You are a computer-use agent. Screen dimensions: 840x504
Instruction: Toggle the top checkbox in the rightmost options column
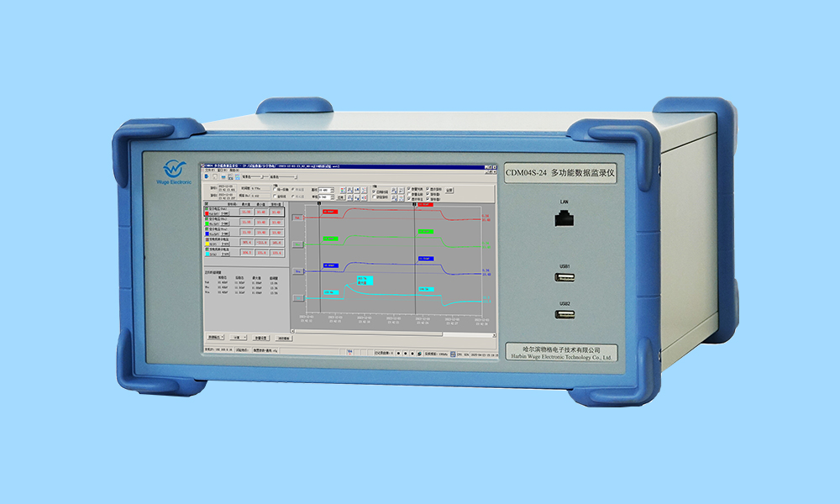click(x=429, y=189)
